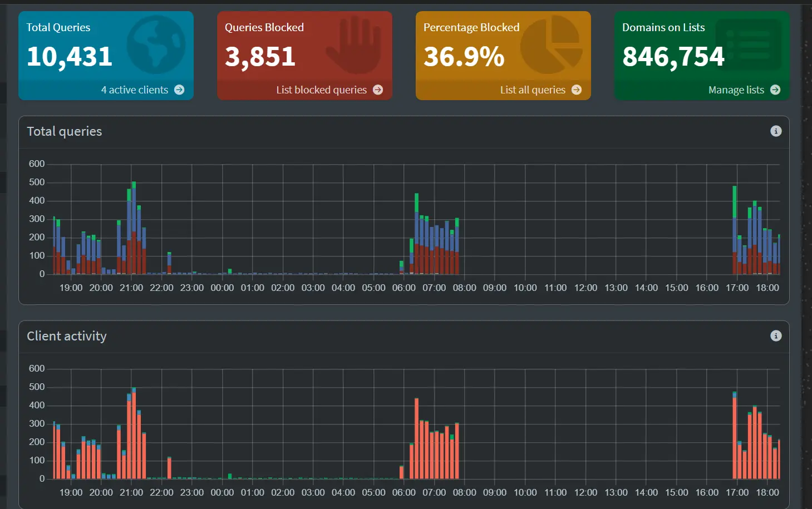Click the Total Queries card title
Viewport: 812px width, 509px height.
[x=58, y=27]
